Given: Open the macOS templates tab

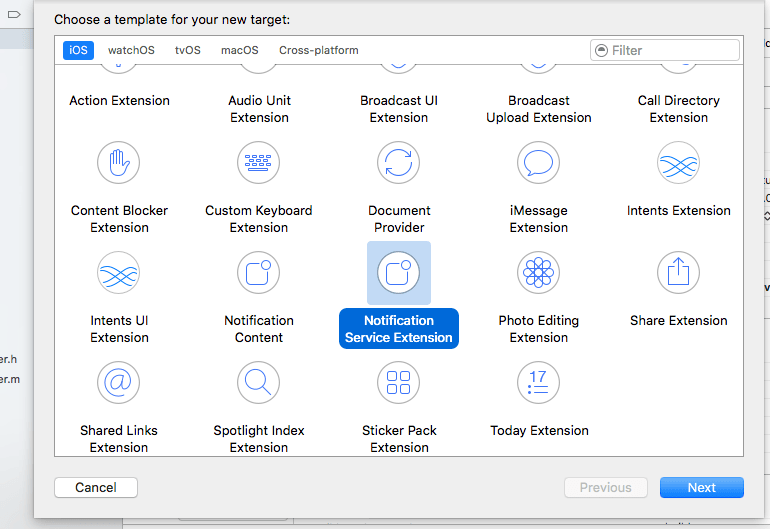Looking at the screenshot, I should coord(240,50).
